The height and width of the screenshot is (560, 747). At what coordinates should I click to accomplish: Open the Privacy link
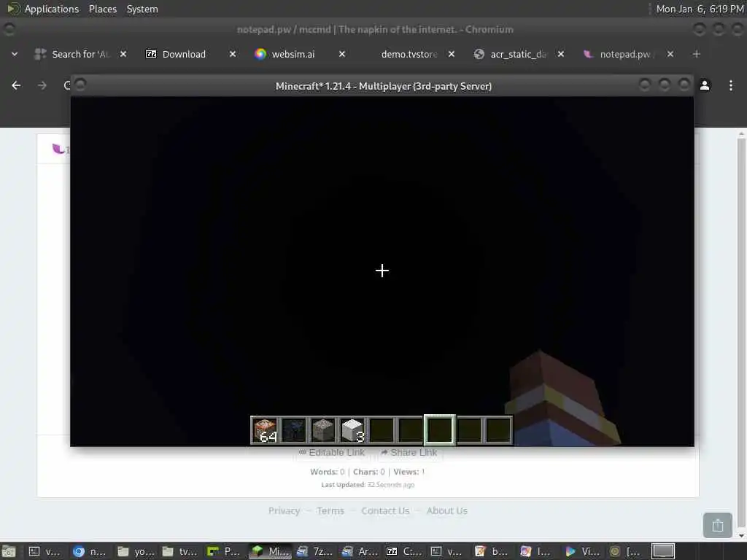click(x=284, y=511)
